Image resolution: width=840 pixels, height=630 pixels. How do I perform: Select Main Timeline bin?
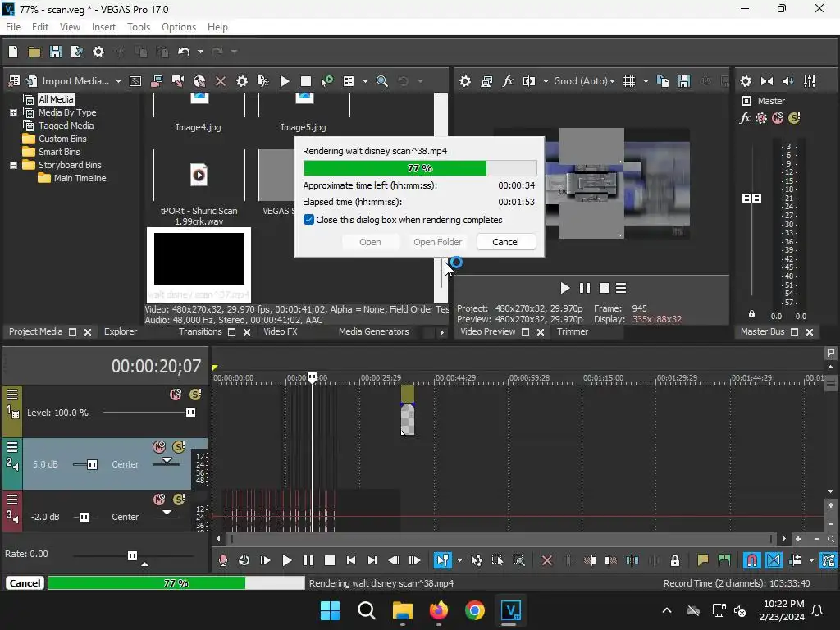point(80,178)
